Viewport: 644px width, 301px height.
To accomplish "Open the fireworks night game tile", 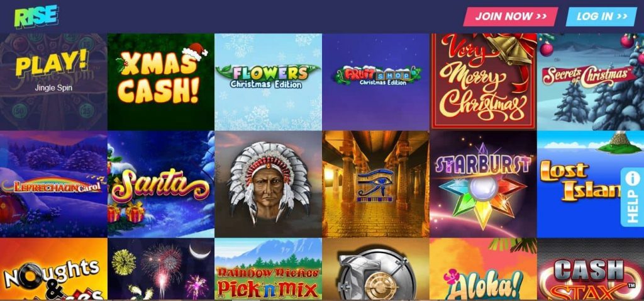I will coord(161,269).
